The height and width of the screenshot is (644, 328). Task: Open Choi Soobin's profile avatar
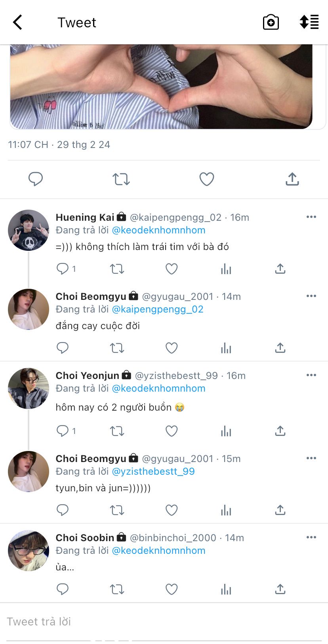[29, 551]
